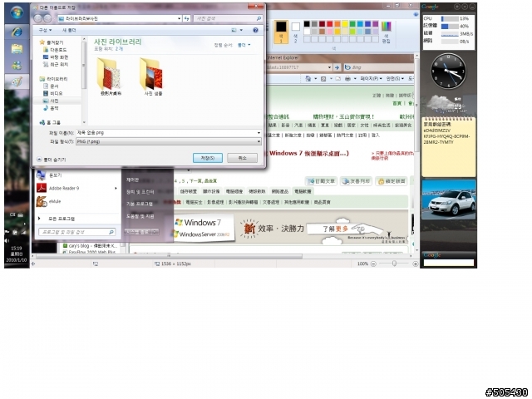Open the 사진 샘플 folder

[x=153, y=77]
